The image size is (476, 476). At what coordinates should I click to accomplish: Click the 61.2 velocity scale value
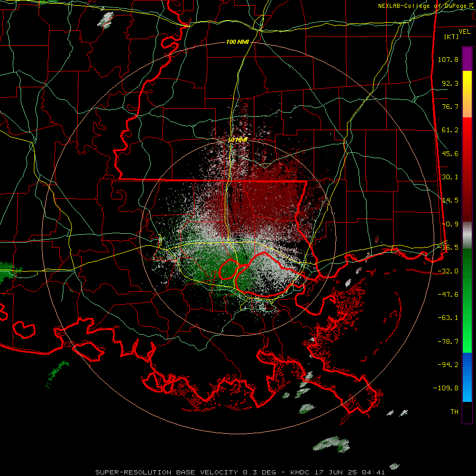pyautogui.click(x=450, y=130)
